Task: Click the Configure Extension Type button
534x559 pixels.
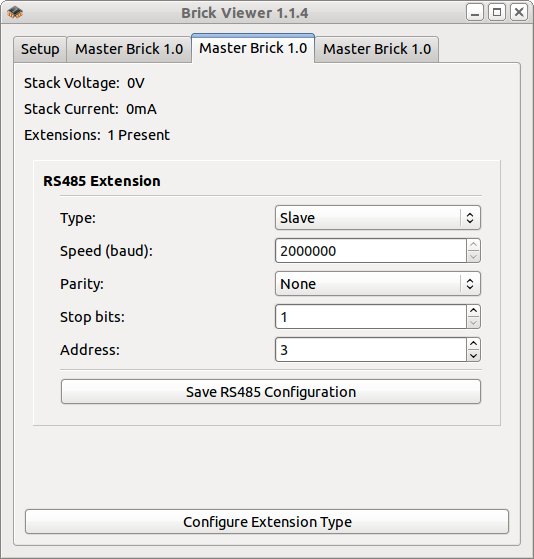Action: pos(267,522)
